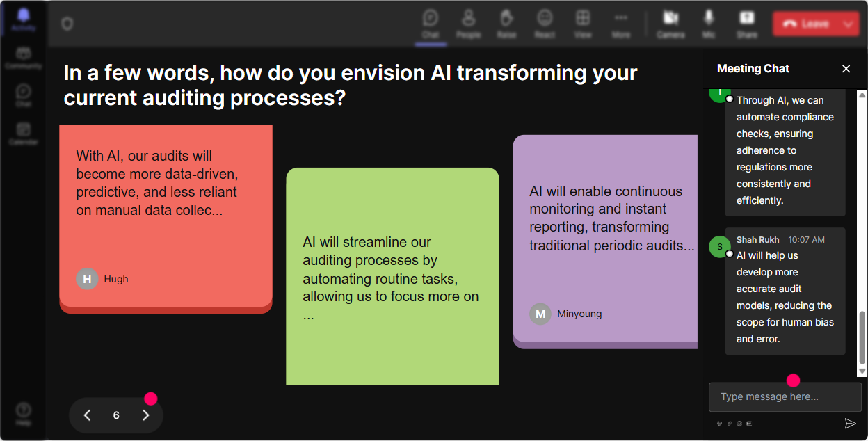Go to the next slide arrow

click(x=145, y=415)
